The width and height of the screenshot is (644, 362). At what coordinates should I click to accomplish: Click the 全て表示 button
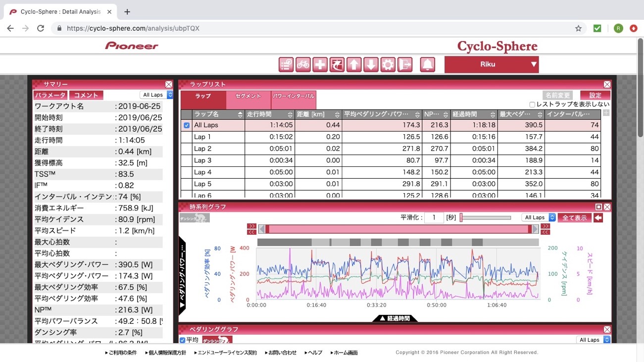[x=574, y=217]
